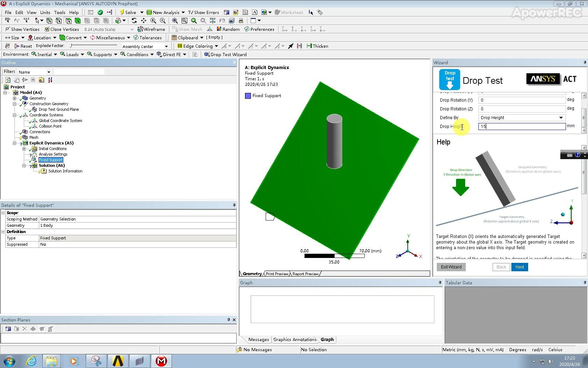The height and width of the screenshot is (368, 588).
Task: Open the Assembly Center dropdown
Action: (166, 46)
